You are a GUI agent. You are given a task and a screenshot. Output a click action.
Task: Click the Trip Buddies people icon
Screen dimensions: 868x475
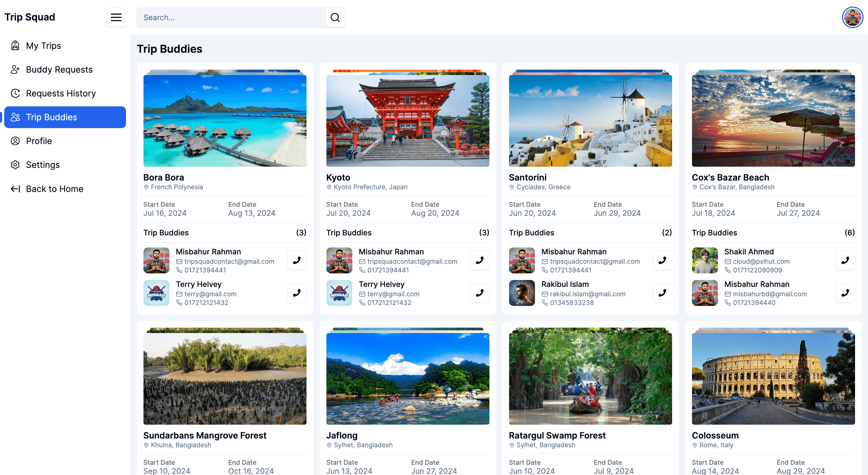(x=15, y=117)
